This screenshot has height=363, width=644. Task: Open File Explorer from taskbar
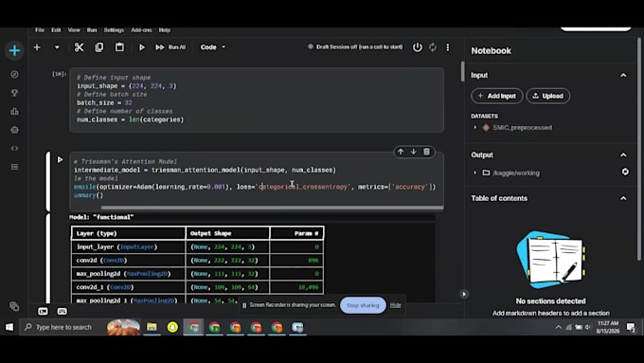[152, 327]
